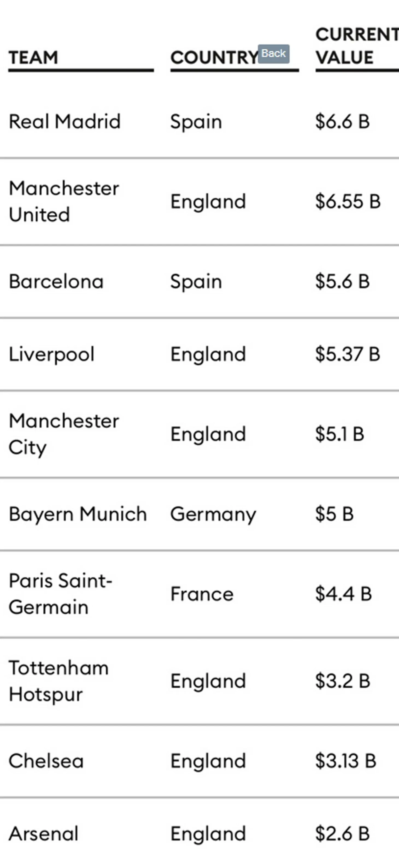Click the Bayern Munich team cell
This screenshot has height=868, width=399.
click(78, 514)
